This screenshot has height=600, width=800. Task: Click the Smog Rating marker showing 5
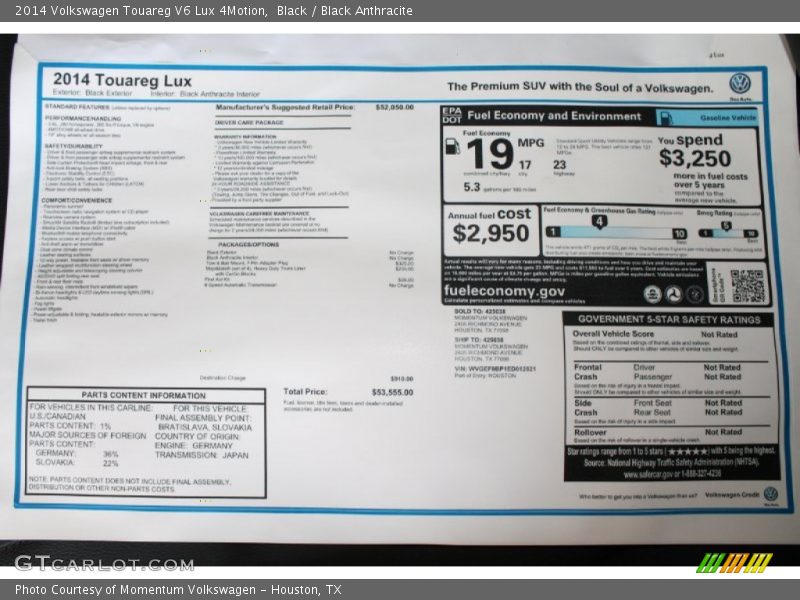pyautogui.click(x=727, y=223)
